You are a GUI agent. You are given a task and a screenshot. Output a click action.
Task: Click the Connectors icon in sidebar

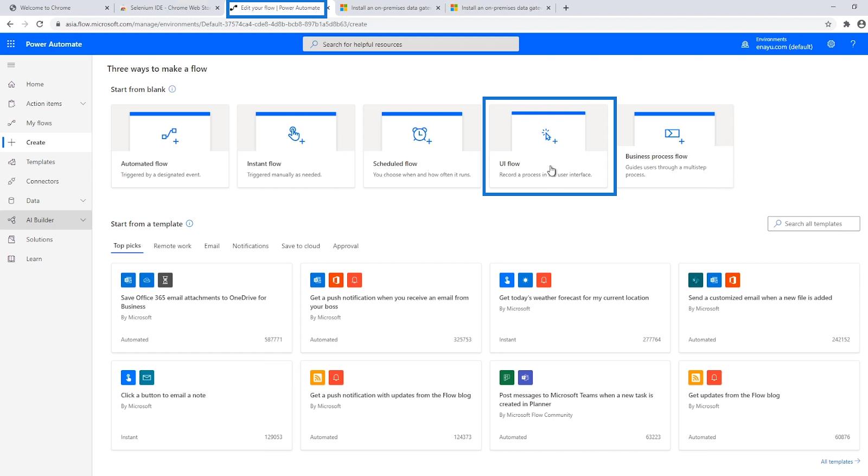11,181
